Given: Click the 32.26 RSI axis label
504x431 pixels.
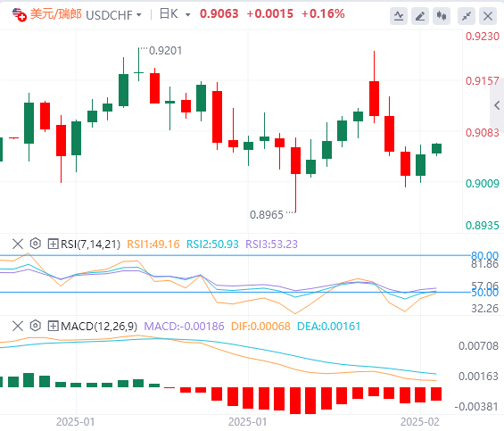Looking at the screenshot, I should [x=484, y=309].
